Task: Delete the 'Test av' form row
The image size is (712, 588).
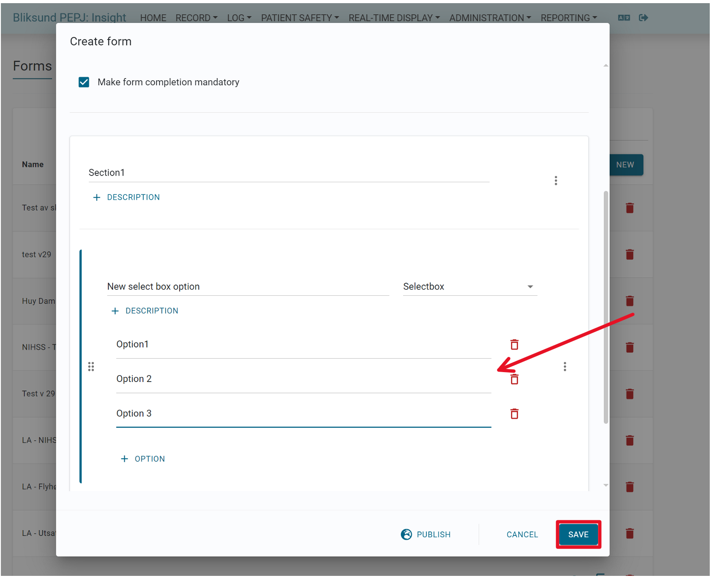Action: (x=630, y=208)
